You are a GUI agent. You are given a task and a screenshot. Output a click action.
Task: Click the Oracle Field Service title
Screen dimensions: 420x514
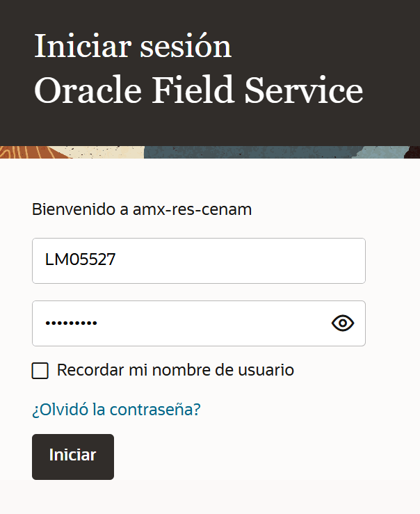(198, 91)
